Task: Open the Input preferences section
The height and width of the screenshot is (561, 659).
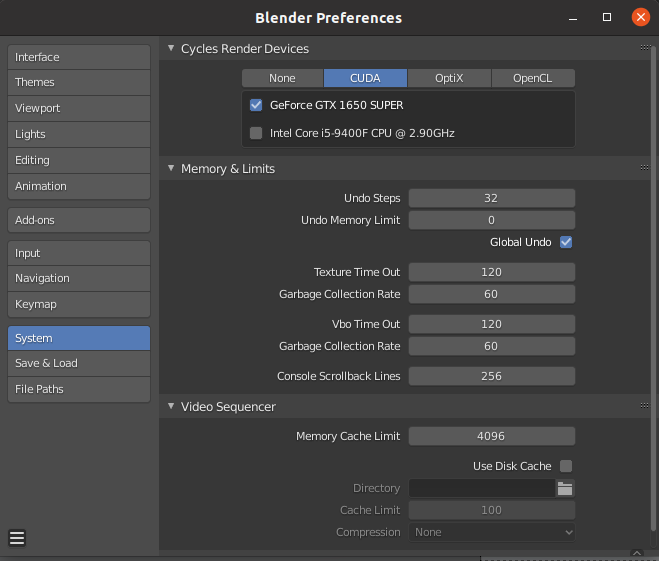Action: 79,253
